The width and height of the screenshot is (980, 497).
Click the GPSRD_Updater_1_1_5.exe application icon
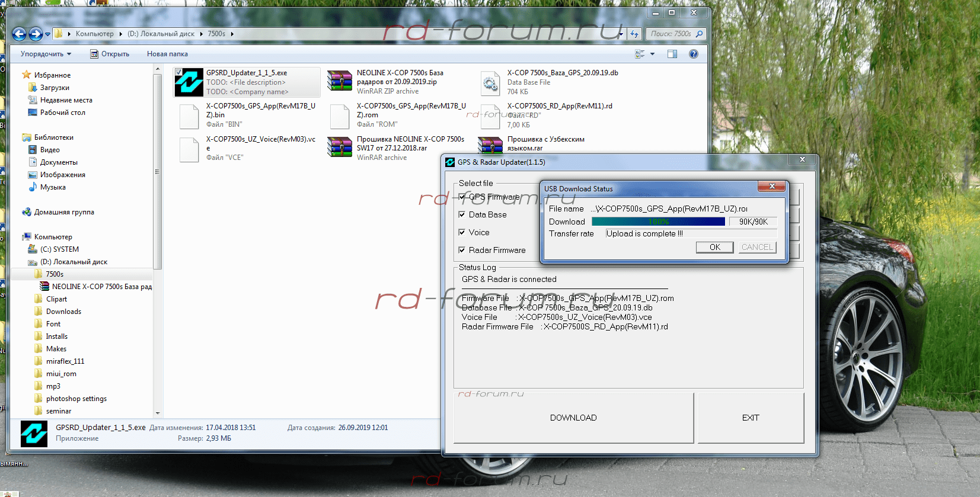click(189, 82)
